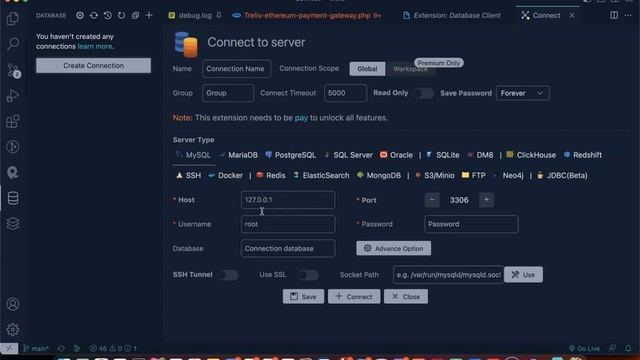The image size is (640, 360).
Task: Open Advance Option settings
Action: click(x=393, y=248)
